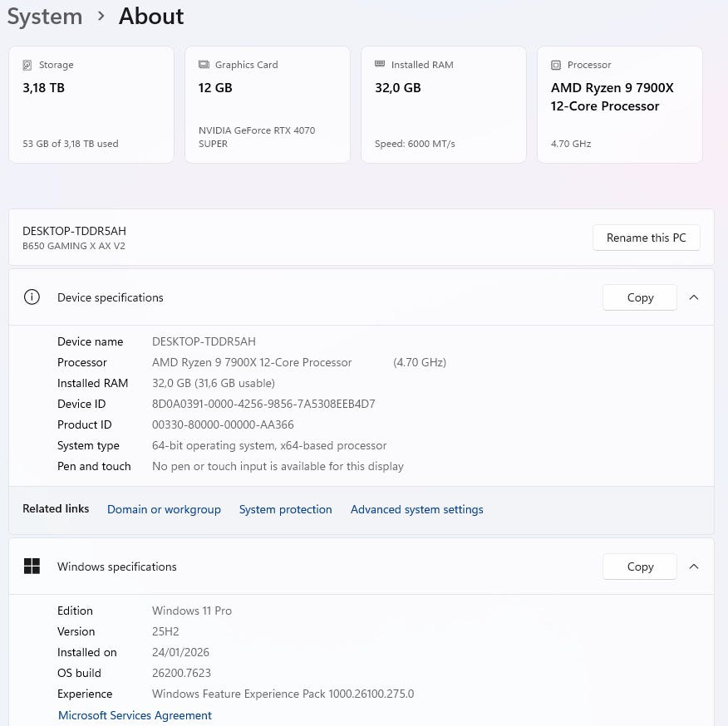The width and height of the screenshot is (728, 726).
Task: Open Domain or workgroup link
Action: tap(164, 509)
